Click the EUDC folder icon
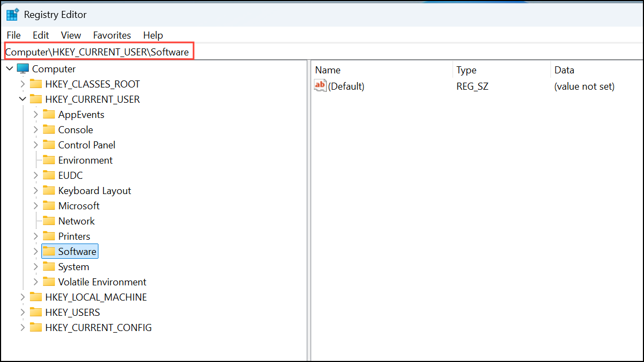This screenshot has height=362, width=644. pos(49,175)
